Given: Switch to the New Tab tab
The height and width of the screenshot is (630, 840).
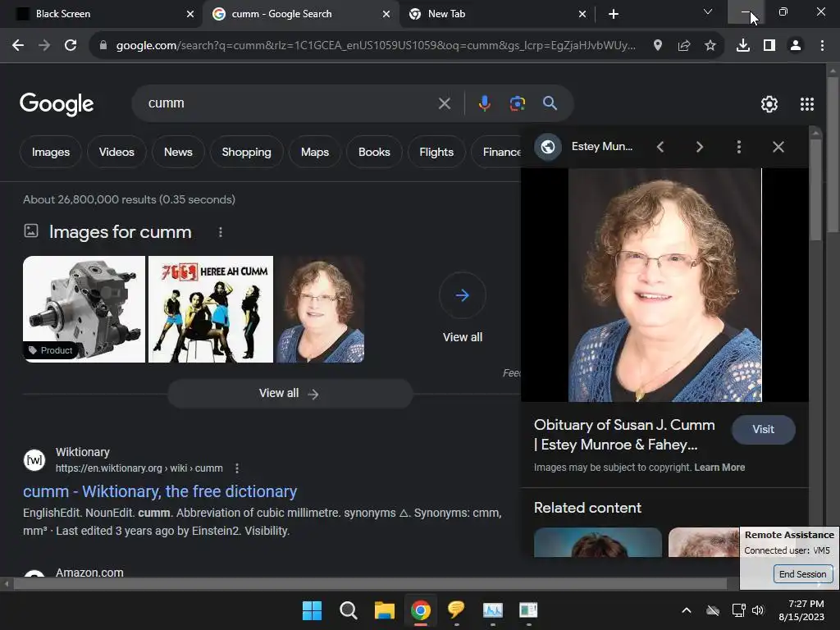Looking at the screenshot, I should 495,14.
